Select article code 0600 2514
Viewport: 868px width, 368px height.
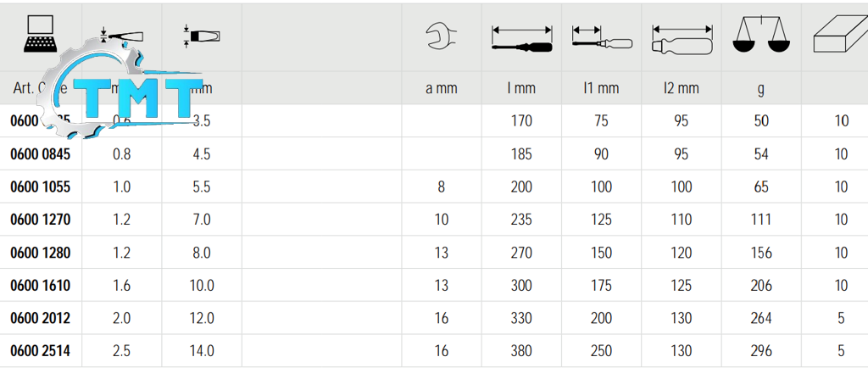(40, 351)
